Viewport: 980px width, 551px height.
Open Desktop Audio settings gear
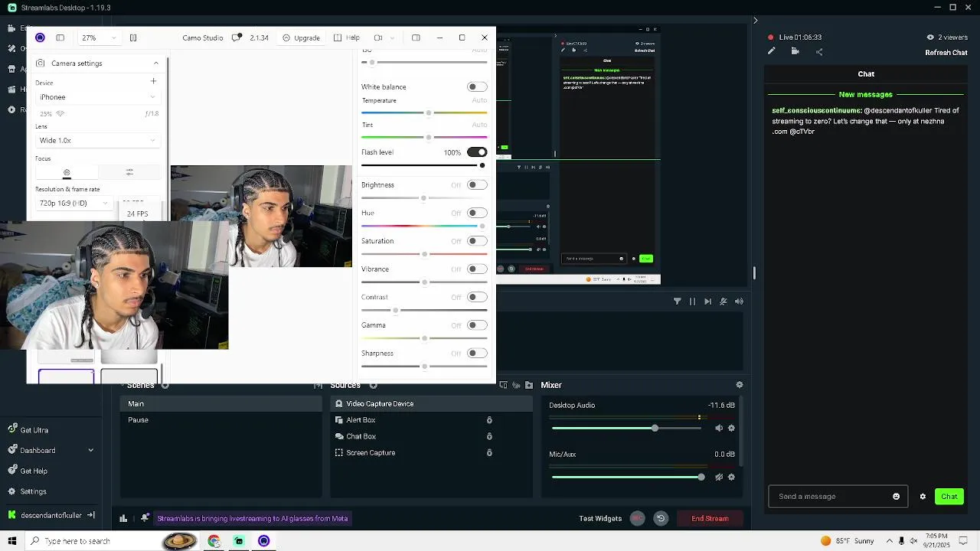click(x=731, y=429)
